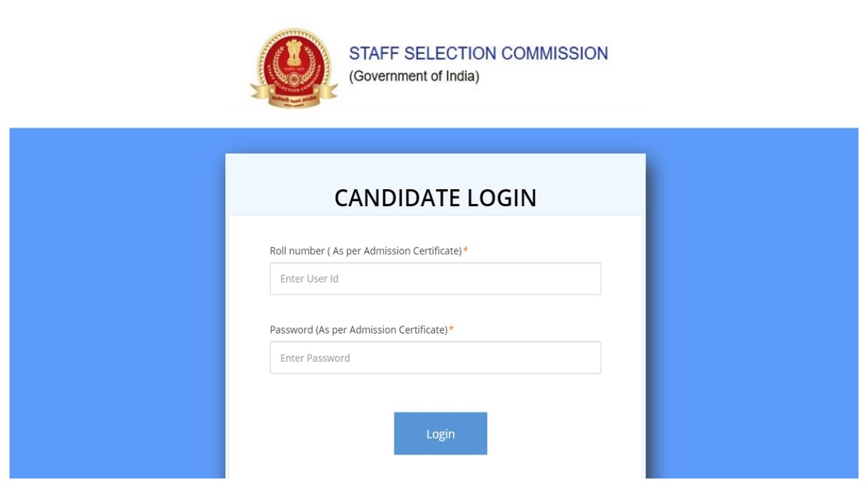Click the "(Government of India)" subtitle text
The height and width of the screenshot is (488, 868).
[x=414, y=77]
